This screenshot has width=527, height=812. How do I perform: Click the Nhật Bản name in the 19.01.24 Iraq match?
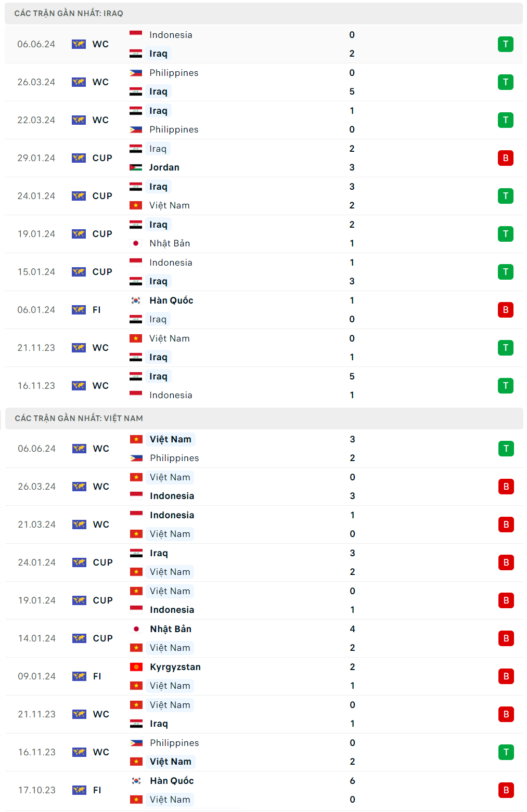click(170, 243)
